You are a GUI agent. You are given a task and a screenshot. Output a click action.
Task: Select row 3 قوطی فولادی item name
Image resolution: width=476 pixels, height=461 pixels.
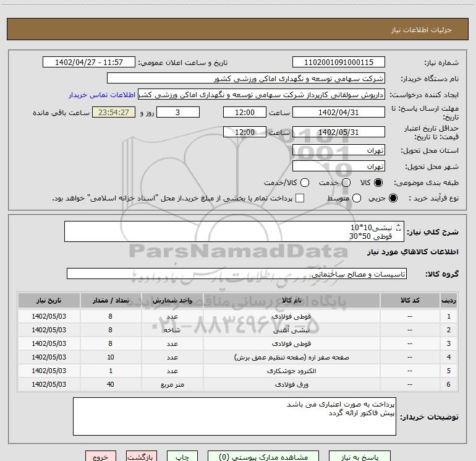pyautogui.click(x=291, y=343)
